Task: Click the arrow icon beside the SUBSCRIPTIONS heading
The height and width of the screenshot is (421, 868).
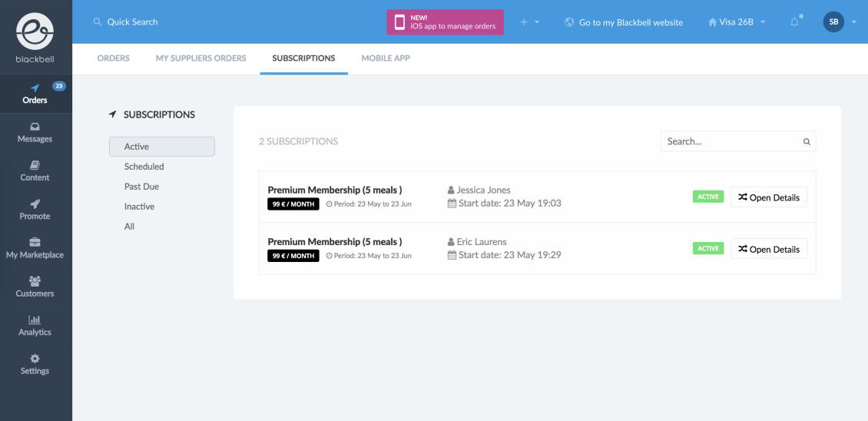Action: pos(113,114)
